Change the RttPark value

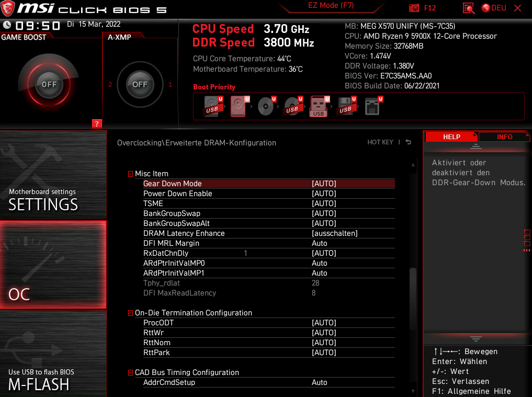[x=324, y=353]
